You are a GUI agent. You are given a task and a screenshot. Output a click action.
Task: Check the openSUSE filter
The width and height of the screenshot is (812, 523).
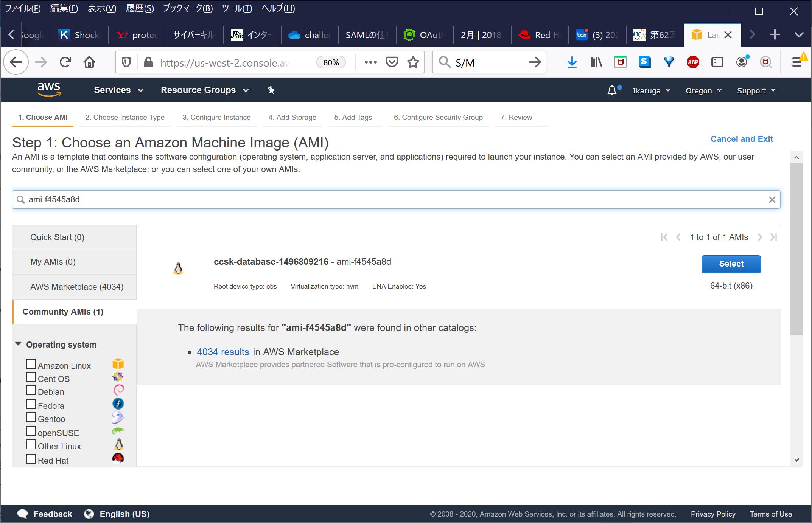point(31,431)
